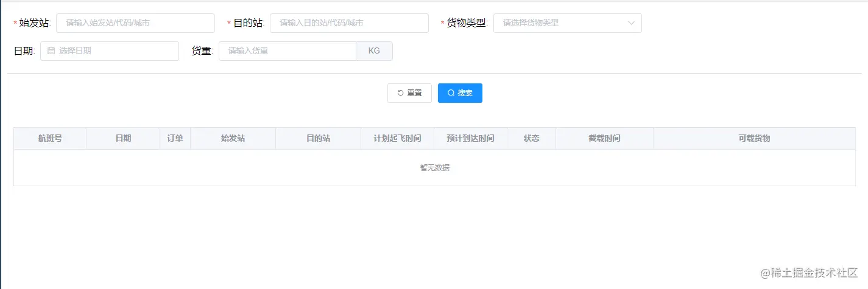
Task: Click the 搜索 search button
Action: (x=460, y=93)
